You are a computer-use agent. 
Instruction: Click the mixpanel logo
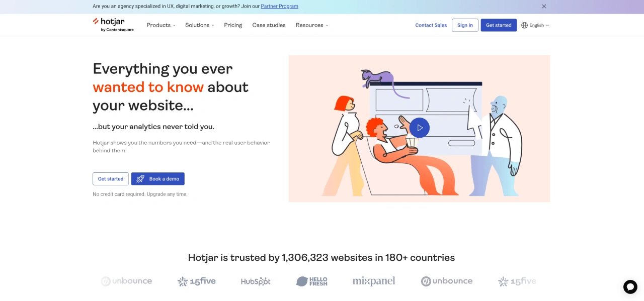tap(374, 281)
